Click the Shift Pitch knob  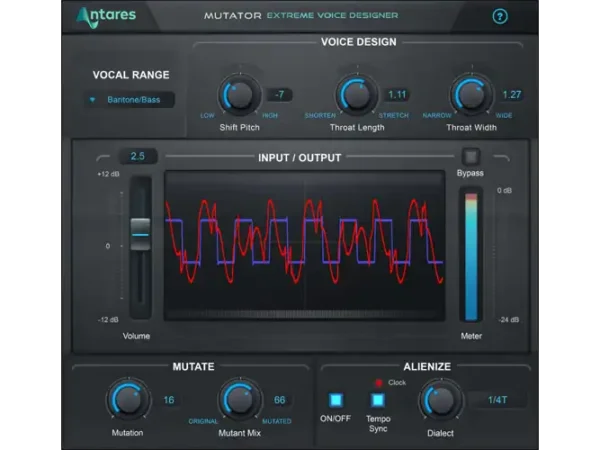click(x=240, y=95)
